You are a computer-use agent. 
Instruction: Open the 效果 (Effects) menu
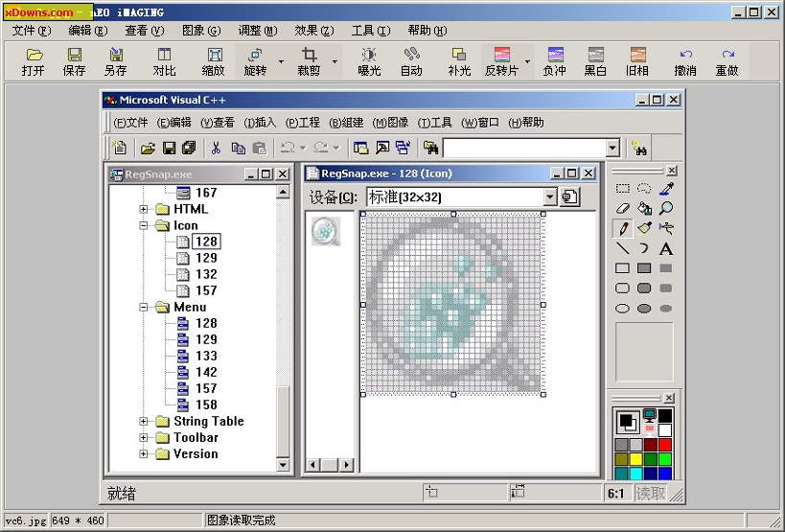[314, 31]
